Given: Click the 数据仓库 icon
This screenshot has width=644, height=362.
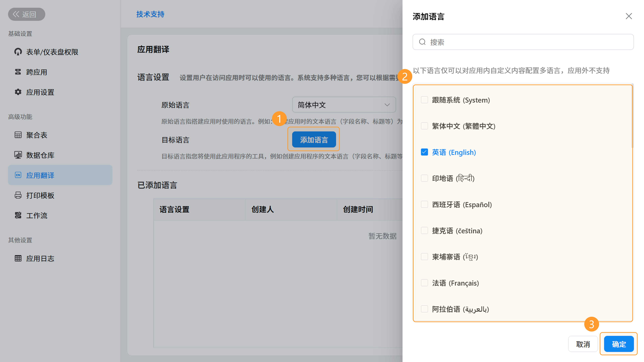Looking at the screenshot, I should click(x=18, y=155).
